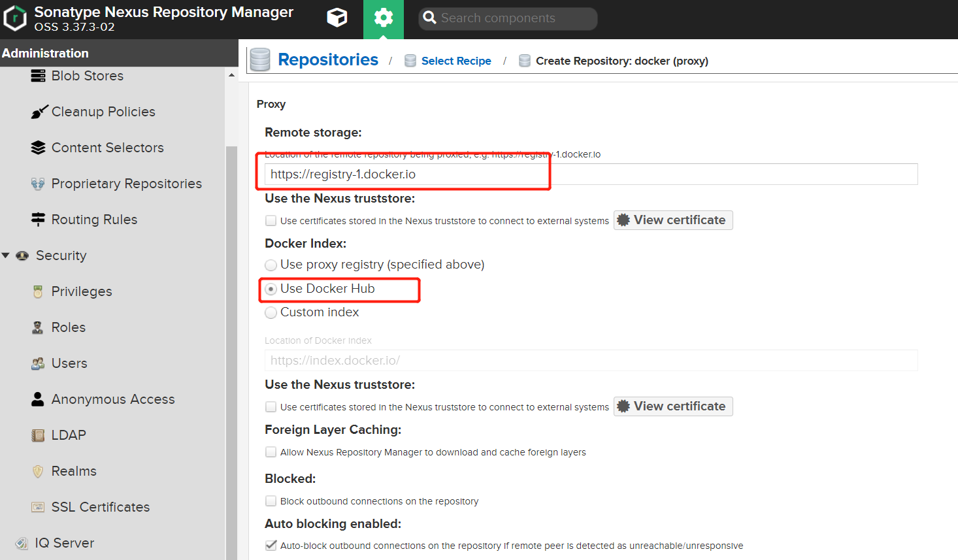Select the Use Docker Hub radio
Viewport: 958px width, 560px height.
(271, 289)
